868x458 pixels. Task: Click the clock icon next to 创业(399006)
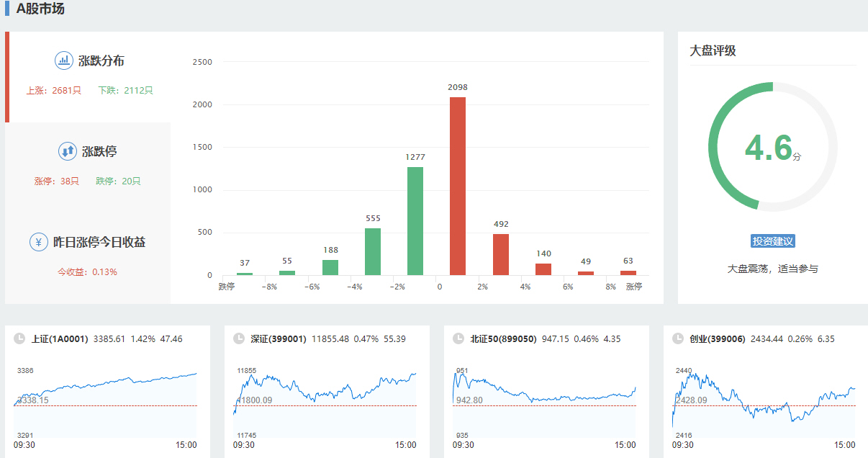[678, 338]
